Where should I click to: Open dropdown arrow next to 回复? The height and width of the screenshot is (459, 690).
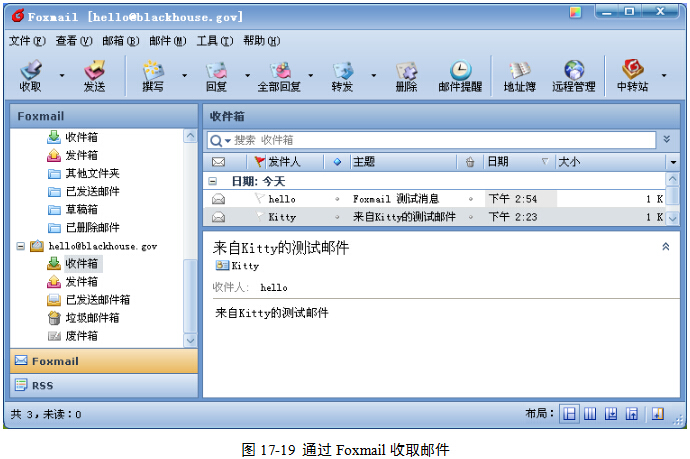247,75
